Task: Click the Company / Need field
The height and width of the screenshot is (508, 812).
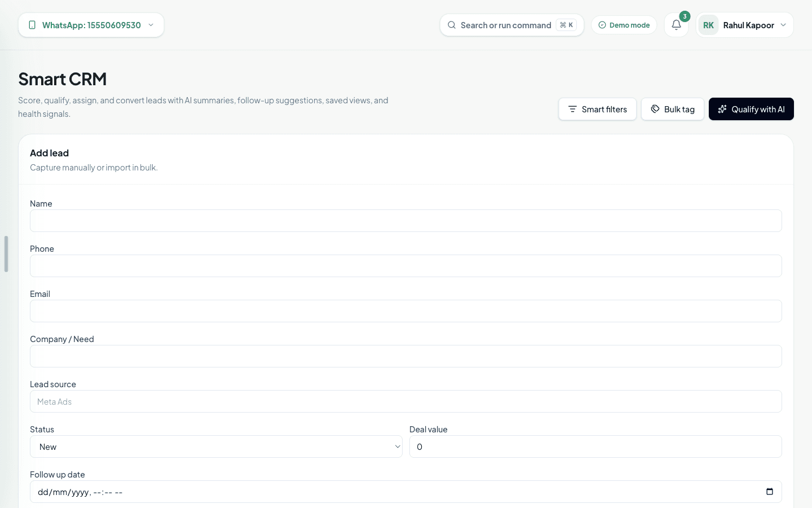Action: coord(406,356)
